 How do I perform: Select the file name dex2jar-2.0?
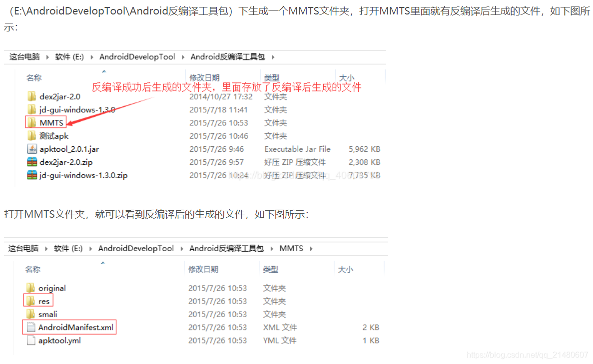click(x=60, y=96)
